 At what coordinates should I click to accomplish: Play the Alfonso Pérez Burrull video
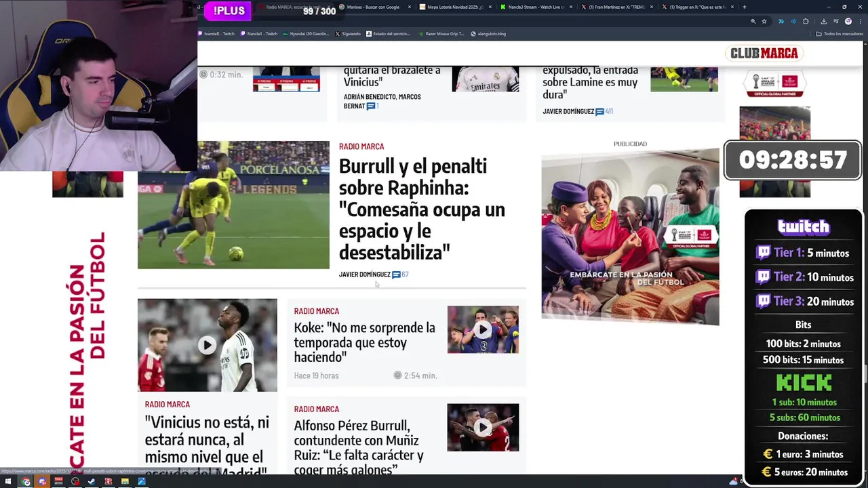[483, 428]
